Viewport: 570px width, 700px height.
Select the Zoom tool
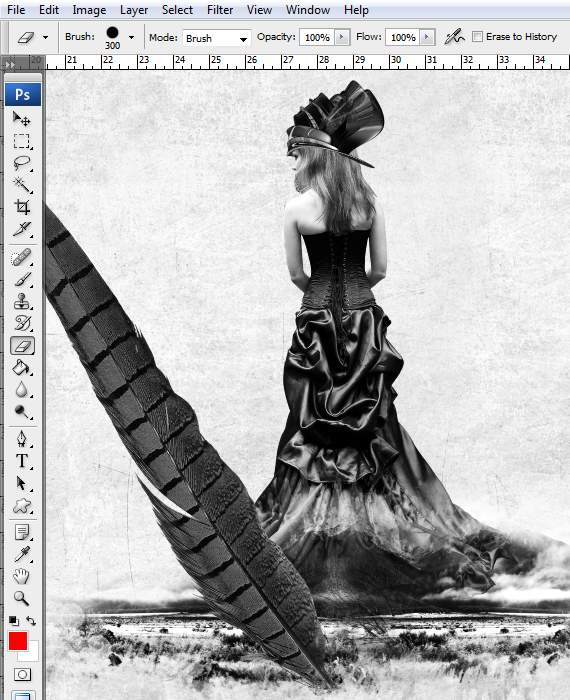pyautogui.click(x=21, y=598)
